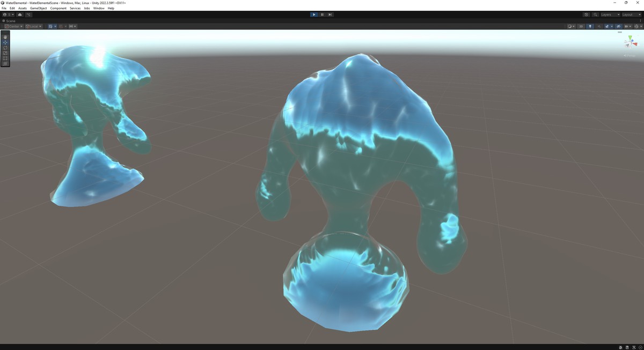Toggle grid visibility button
The width and height of the screenshot is (644, 350).
(50, 26)
